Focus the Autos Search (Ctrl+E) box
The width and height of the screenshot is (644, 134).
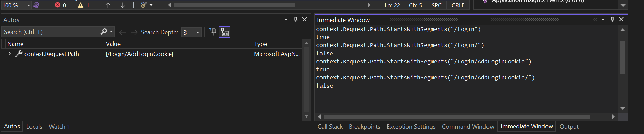point(50,32)
